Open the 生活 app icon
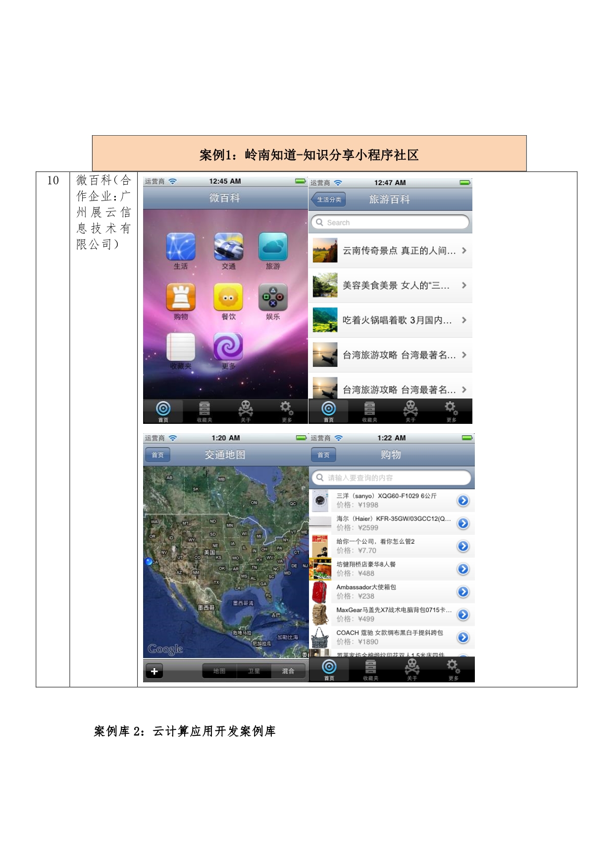The height and width of the screenshot is (868, 614). 181,247
